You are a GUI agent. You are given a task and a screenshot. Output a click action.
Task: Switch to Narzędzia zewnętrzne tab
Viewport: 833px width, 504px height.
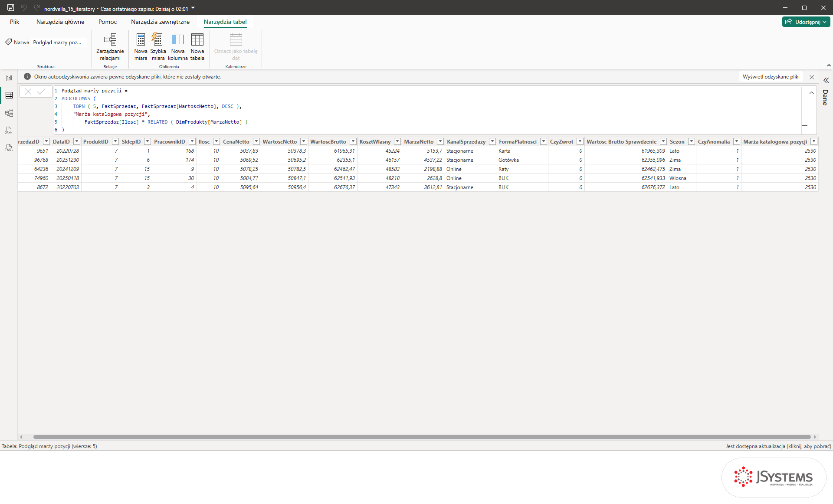pyautogui.click(x=160, y=22)
